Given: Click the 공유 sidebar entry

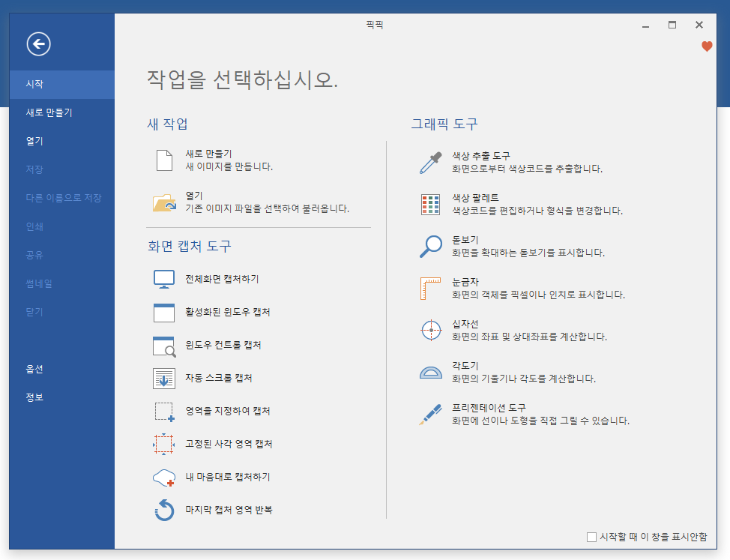Looking at the screenshot, I should [62, 255].
